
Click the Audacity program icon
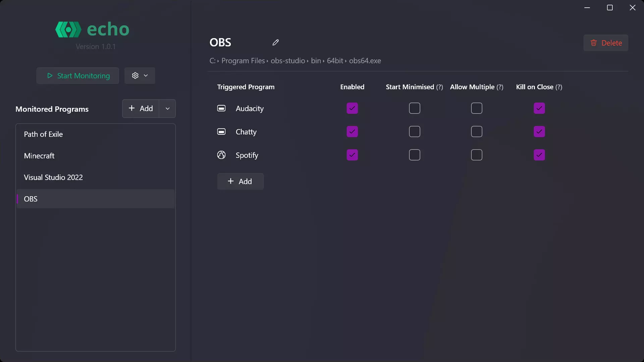pos(221,108)
